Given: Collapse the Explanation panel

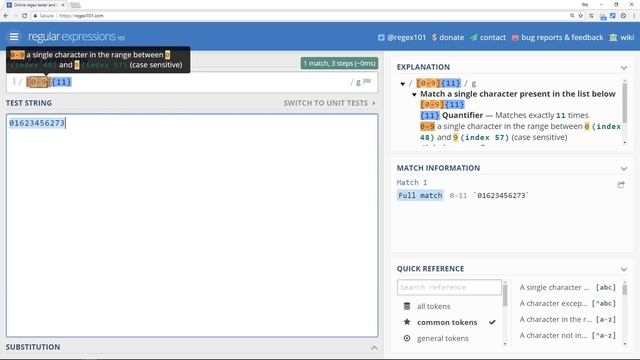Looking at the screenshot, I should 624,67.
